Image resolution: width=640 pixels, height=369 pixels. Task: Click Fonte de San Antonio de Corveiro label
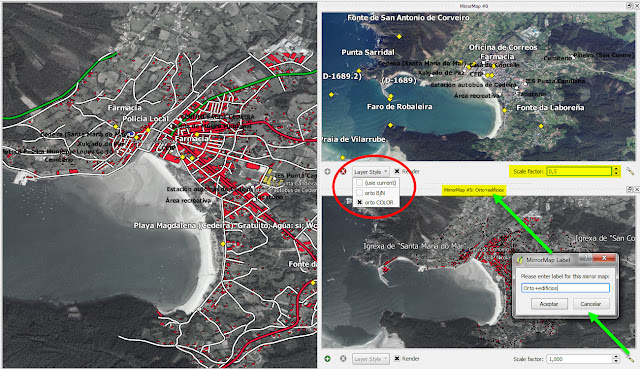pos(408,18)
